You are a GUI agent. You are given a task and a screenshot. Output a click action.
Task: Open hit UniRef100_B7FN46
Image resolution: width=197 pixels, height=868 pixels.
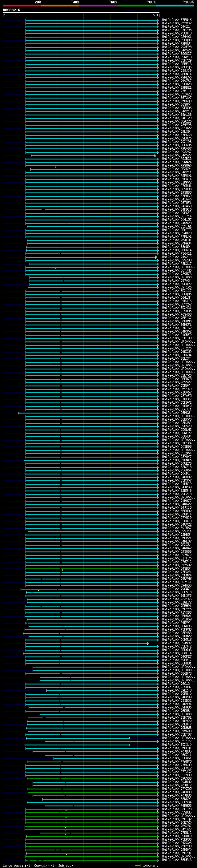(x=176, y=20)
